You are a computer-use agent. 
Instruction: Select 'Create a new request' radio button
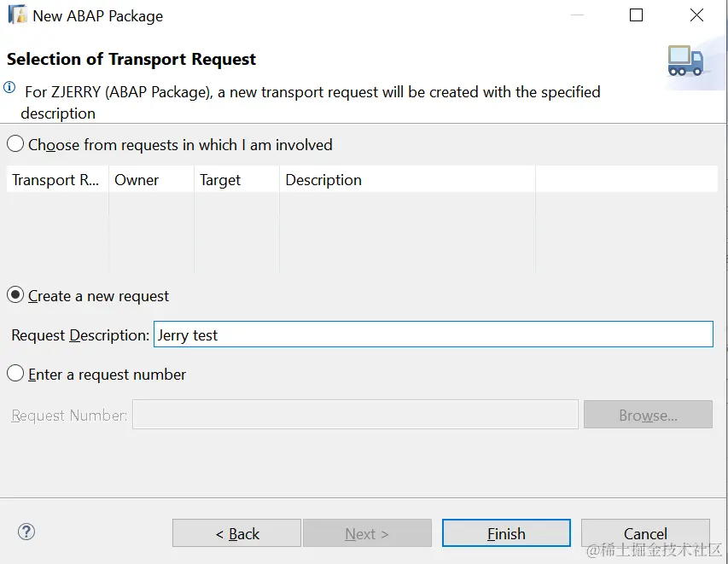(15, 295)
